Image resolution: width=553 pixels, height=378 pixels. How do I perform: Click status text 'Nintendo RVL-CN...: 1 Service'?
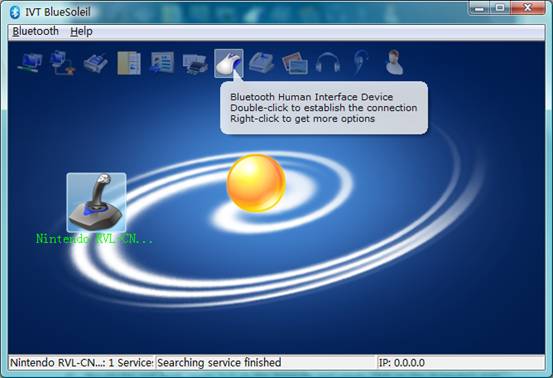tap(81, 362)
